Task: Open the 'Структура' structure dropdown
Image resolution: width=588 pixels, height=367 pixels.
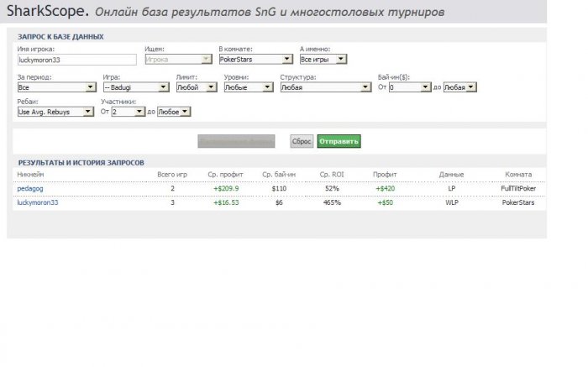Action: pos(326,87)
